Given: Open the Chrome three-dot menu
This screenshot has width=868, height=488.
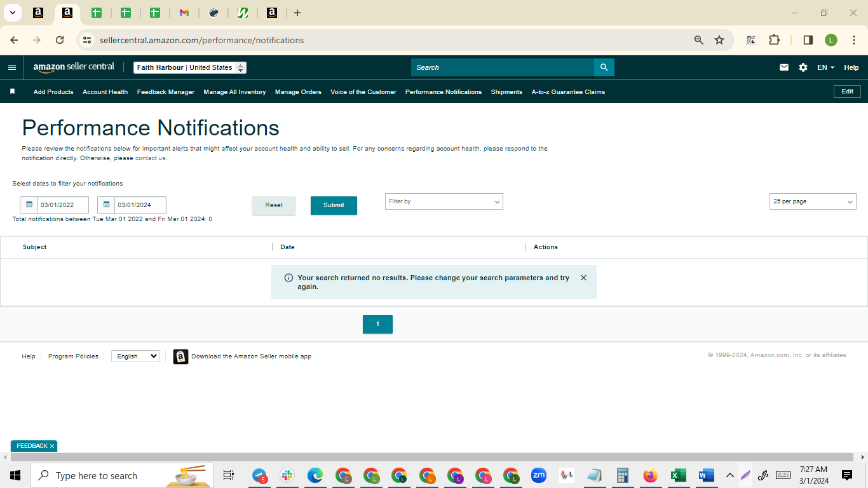Looking at the screenshot, I should click(x=854, y=40).
